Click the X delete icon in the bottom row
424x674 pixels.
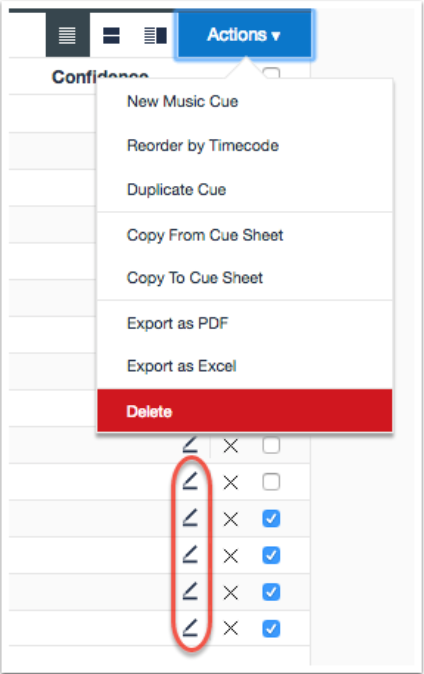[231, 629]
